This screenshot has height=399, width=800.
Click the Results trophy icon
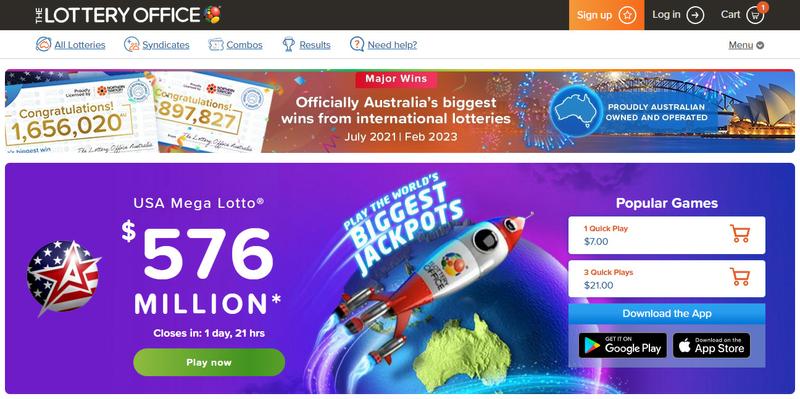coord(289,44)
